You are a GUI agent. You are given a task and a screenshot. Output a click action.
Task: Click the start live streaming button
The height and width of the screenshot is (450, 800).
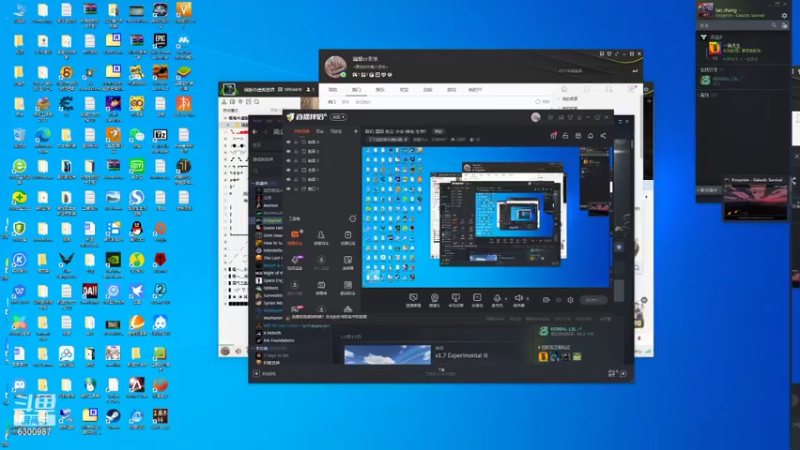(x=593, y=300)
